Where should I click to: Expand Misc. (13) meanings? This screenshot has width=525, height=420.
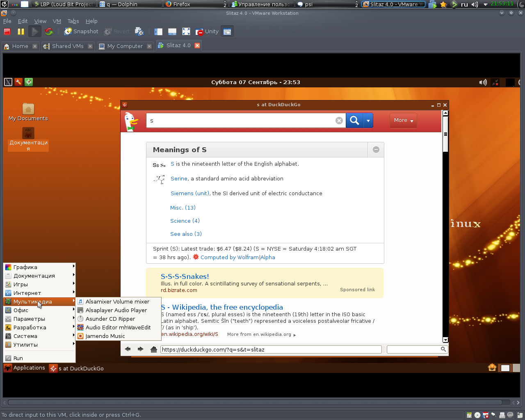coord(183,208)
